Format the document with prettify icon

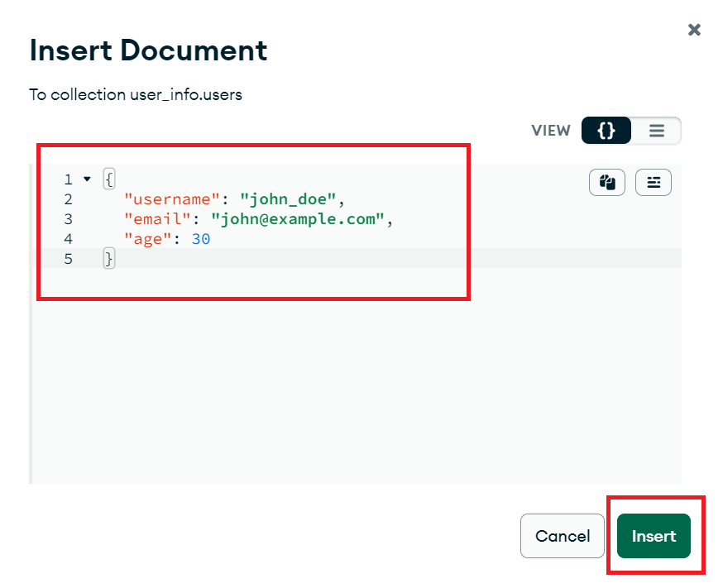(x=654, y=183)
